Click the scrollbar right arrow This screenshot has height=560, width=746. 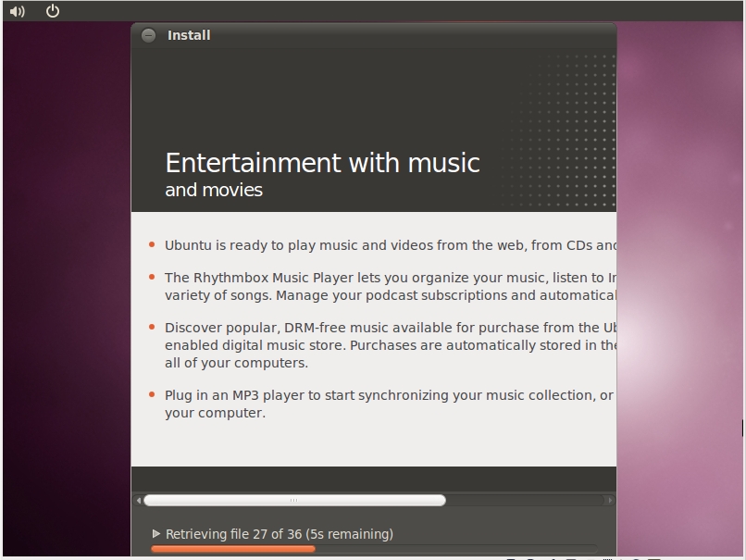tap(611, 500)
